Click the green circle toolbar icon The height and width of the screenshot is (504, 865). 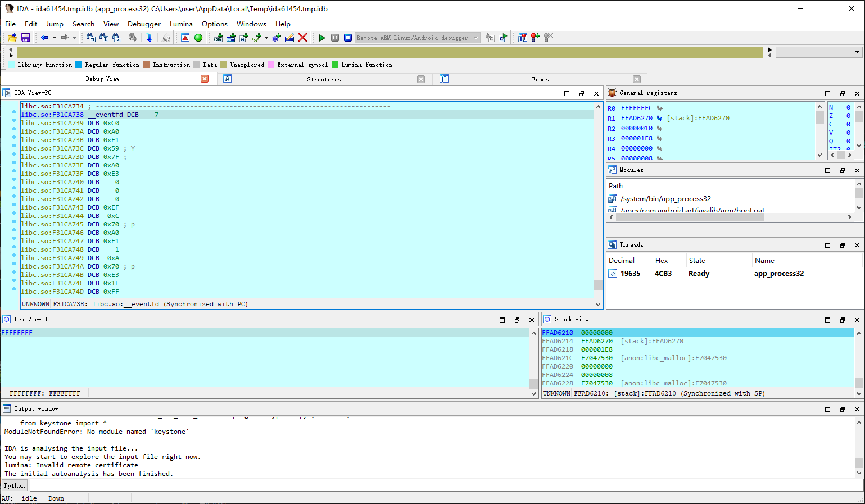click(198, 38)
